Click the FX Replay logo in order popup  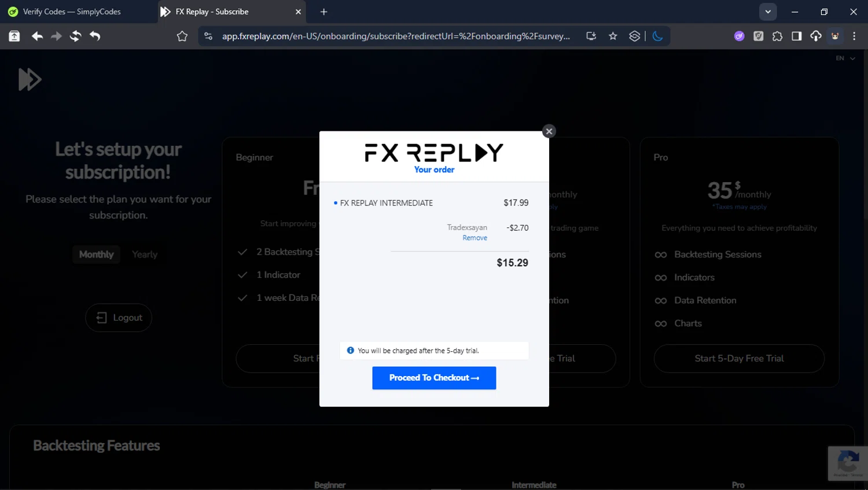[x=434, y=153]
